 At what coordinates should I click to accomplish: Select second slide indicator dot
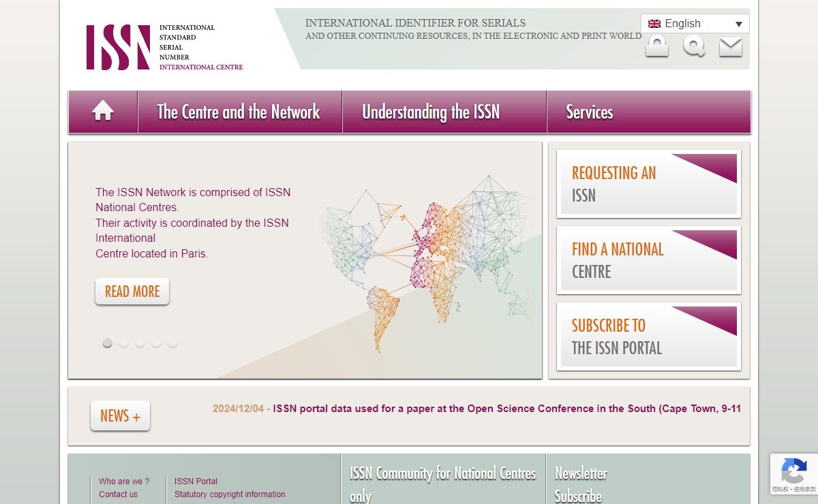click(123, 343)
